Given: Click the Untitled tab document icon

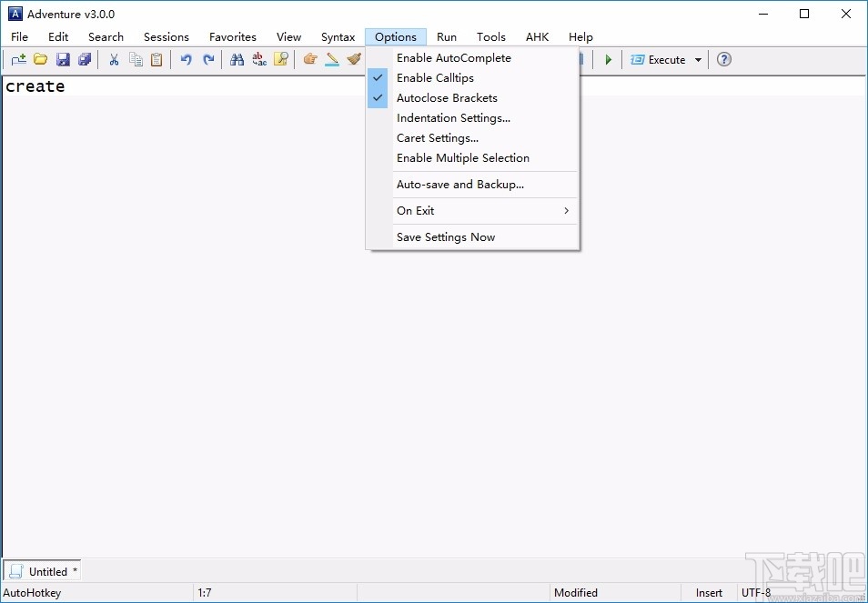Looking at the screenshot, I should [x=16, y=571].
